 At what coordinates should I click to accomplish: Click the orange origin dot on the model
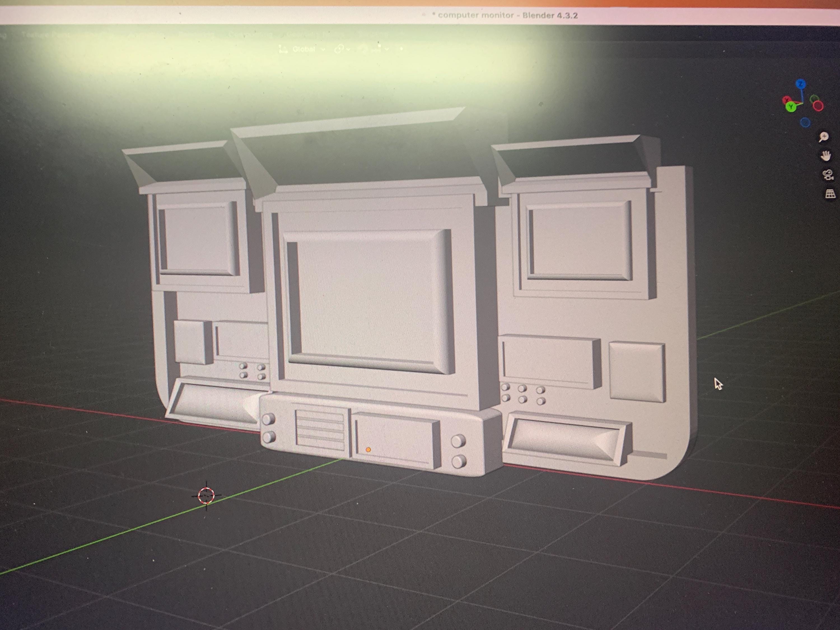[368, 450]
